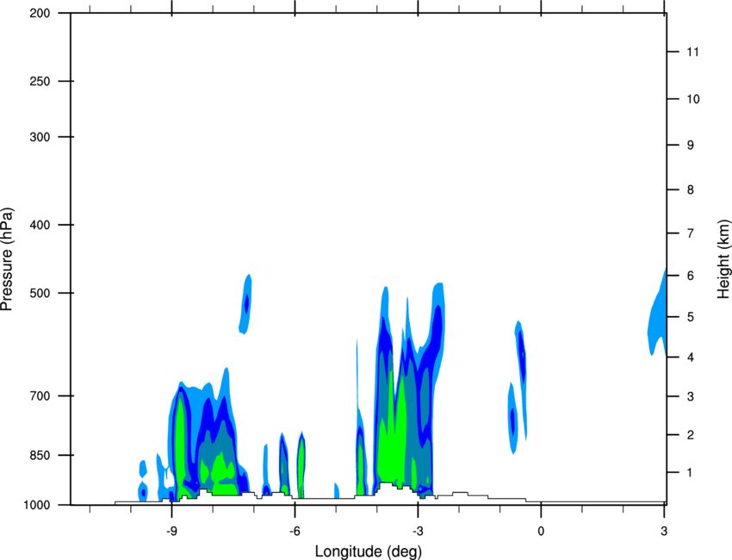
Task: Pick the 1 km height label
Action: click(x=690, y=473)
